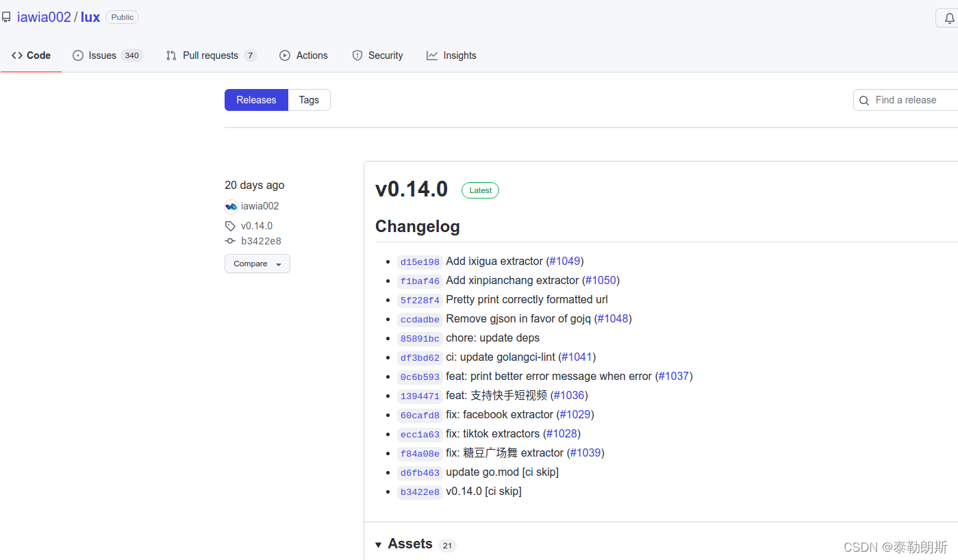Viewport: 958px width, 560px height.
Task: Open pull request #1041
Action: coord(577,357)
